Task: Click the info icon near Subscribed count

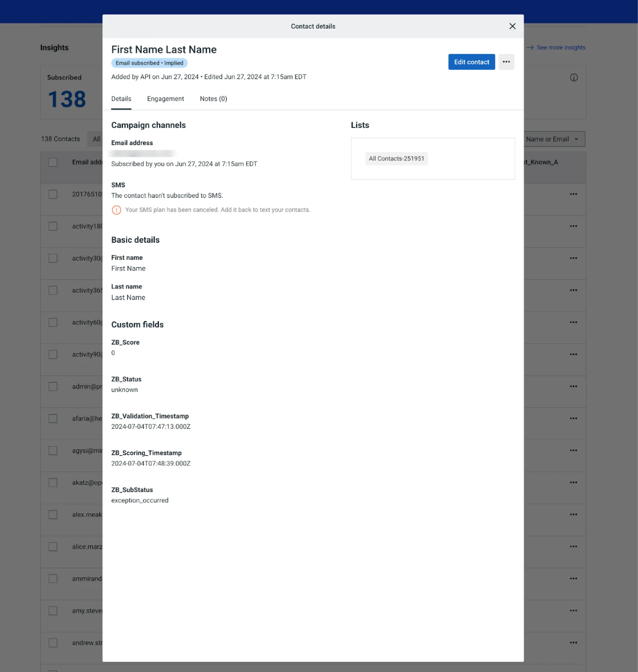Action: coord(574,77)
